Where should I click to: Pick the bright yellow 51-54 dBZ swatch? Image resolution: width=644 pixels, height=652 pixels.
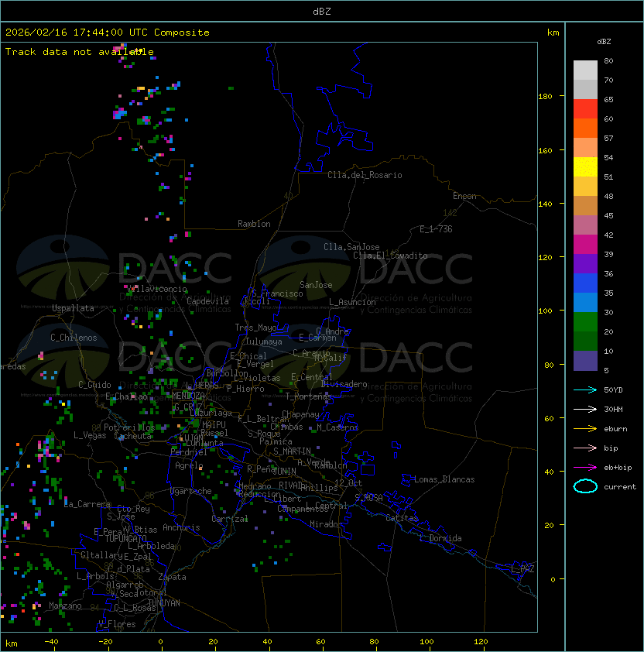585,166
